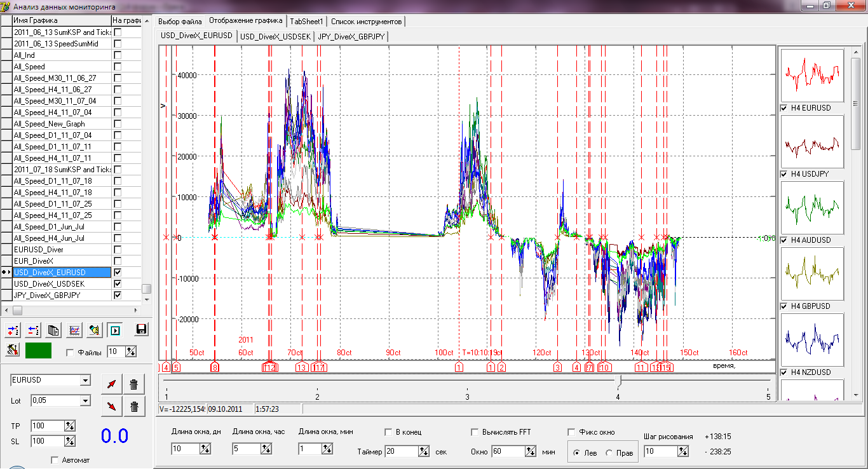868x469 pixels.
Task: Uncheck the JPY_DiverX_GBPJPY graph checkbox
Action: pyautogui.click(x=118, y=296)
